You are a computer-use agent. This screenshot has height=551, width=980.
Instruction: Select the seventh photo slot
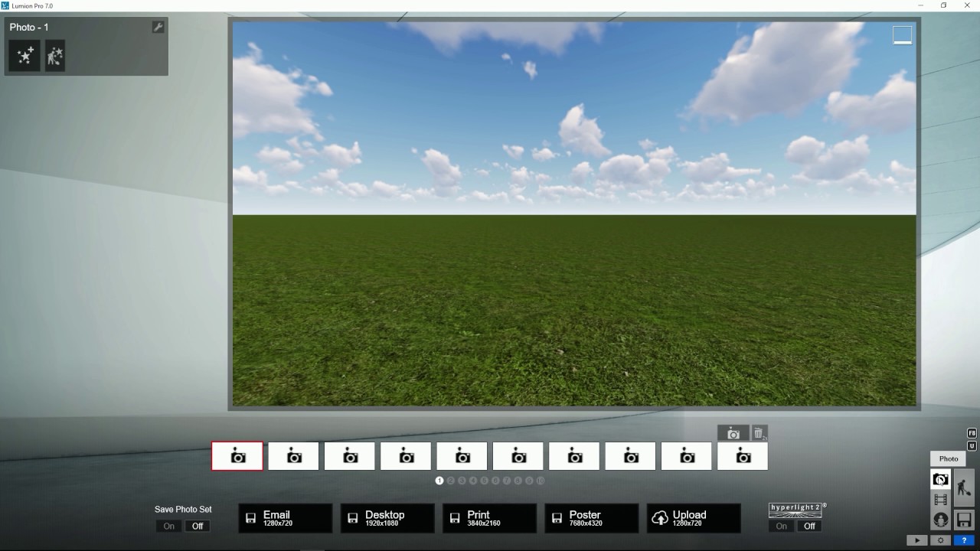click(574, 456)
